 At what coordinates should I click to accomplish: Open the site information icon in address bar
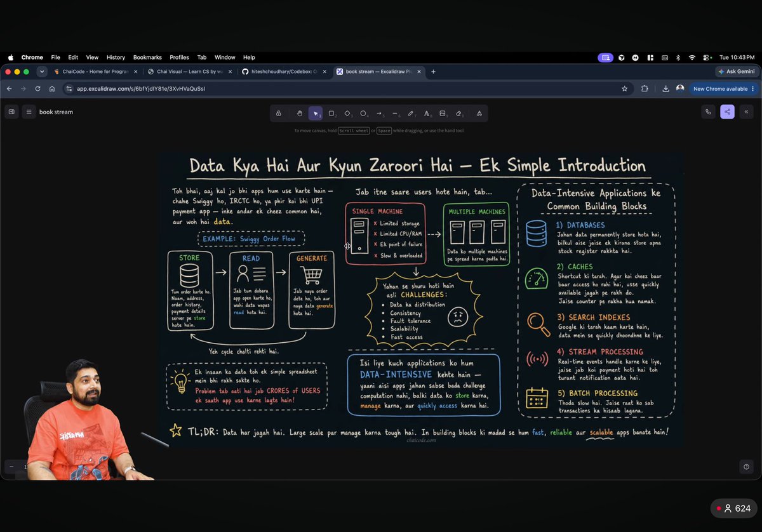click(x=69, y=89)
